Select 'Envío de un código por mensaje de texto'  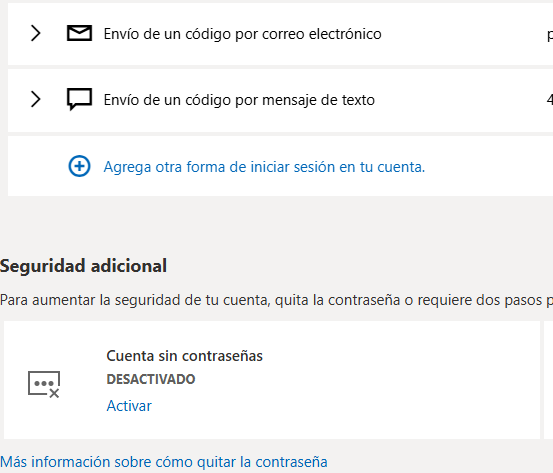pyautogui.click(x=239, y=100)
